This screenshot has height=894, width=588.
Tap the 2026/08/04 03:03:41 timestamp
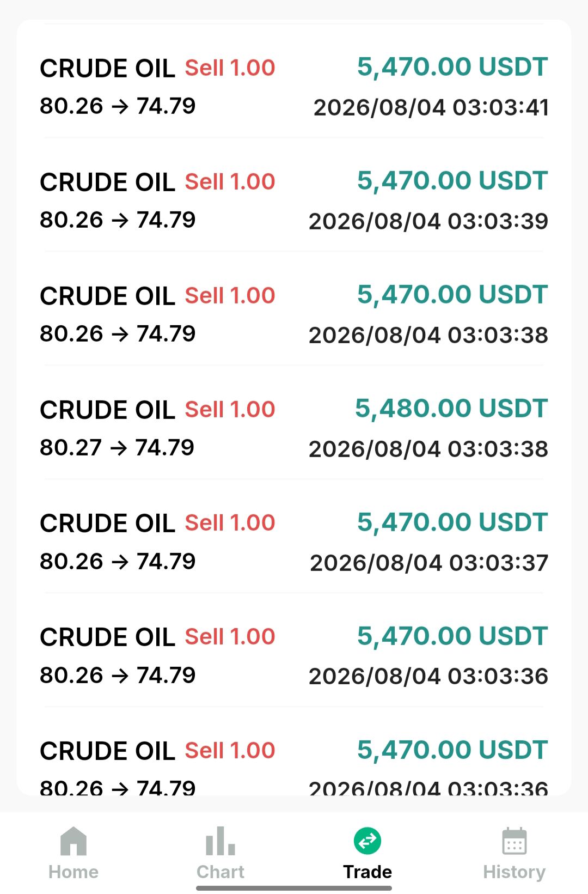[x=431, y=107]
